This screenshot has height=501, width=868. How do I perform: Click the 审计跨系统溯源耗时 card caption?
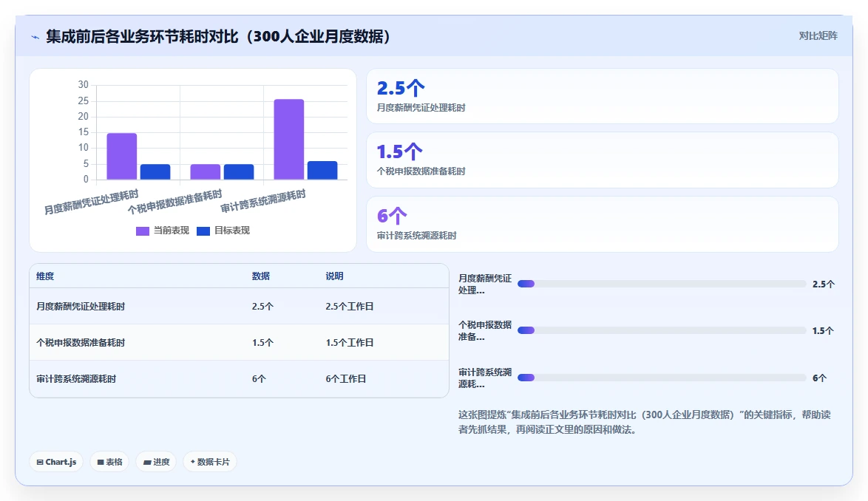click(417, 236)
